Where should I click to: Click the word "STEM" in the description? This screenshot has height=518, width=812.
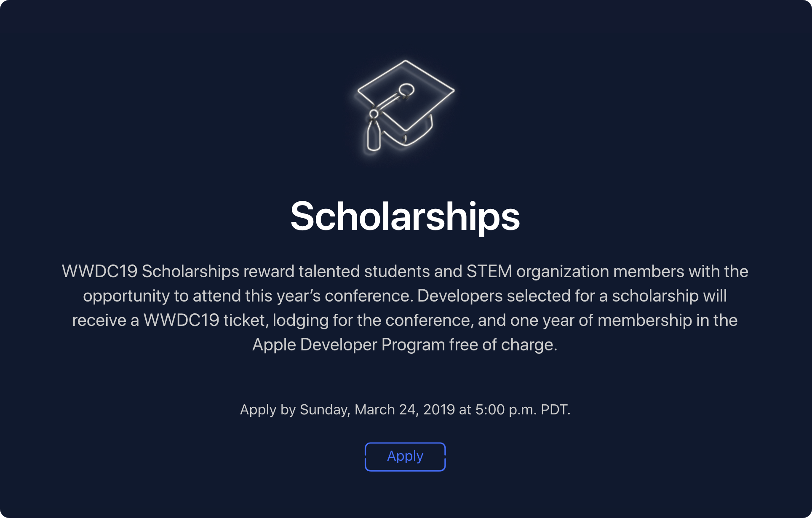[489, 271]
